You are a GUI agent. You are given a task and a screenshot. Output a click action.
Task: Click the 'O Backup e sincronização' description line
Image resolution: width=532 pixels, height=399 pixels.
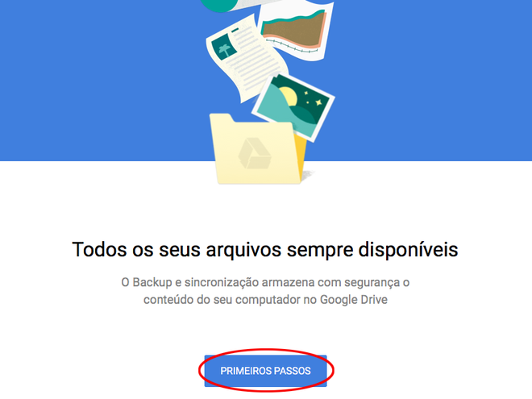265,282
